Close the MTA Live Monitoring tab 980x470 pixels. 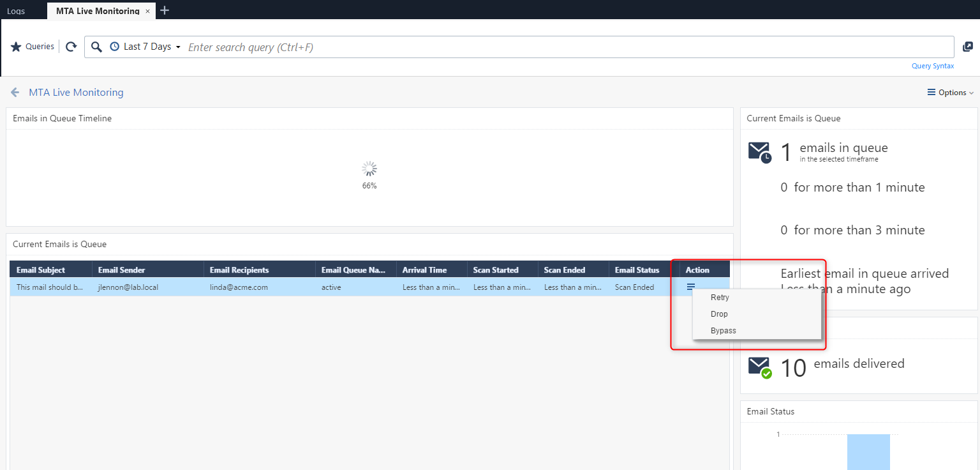pyautogui.click(x=148, y=11)
